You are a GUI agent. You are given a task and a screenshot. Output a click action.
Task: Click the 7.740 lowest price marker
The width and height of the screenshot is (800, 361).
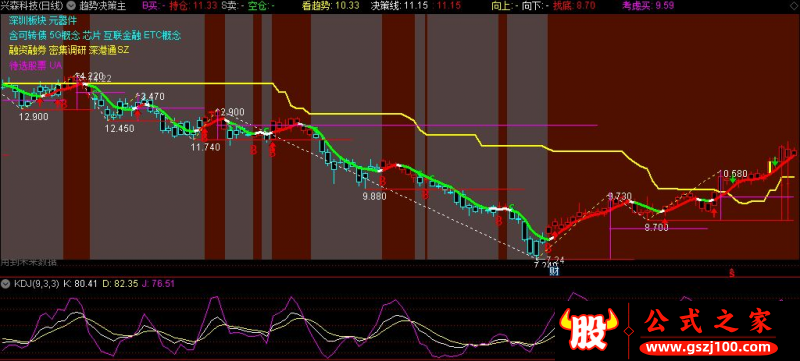542,265
